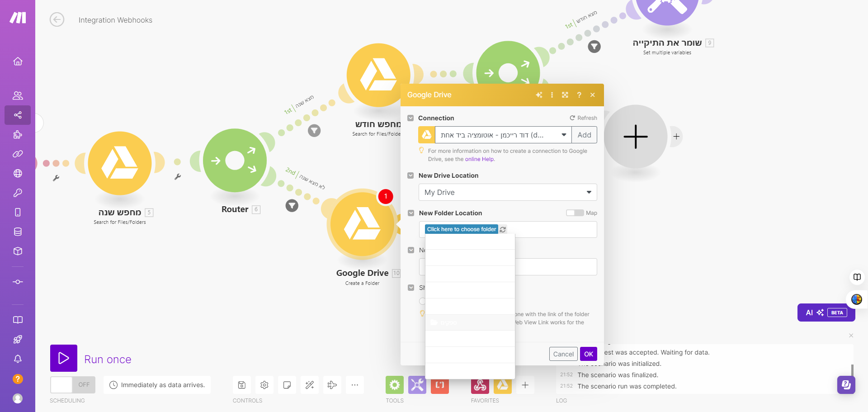Open Data structures cube icon in sidebar
868x412 pixels.
pyautogui.click(x=18, y=251)
